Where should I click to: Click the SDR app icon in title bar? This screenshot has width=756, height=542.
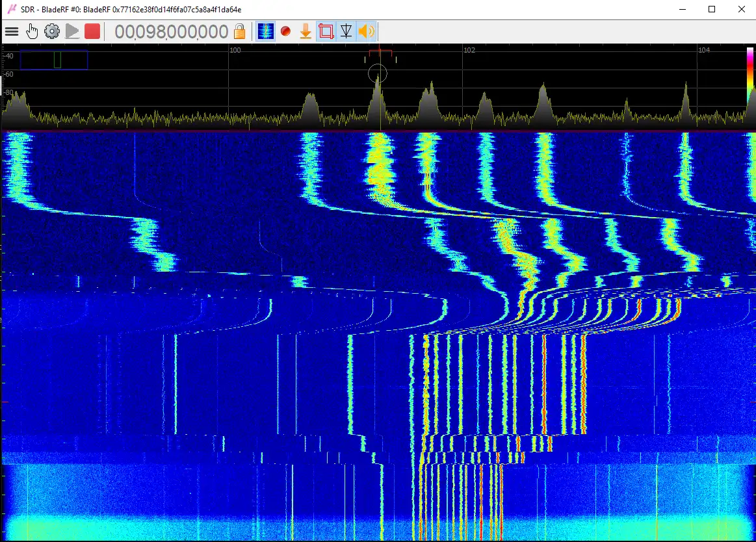click(x=12, y=9)
